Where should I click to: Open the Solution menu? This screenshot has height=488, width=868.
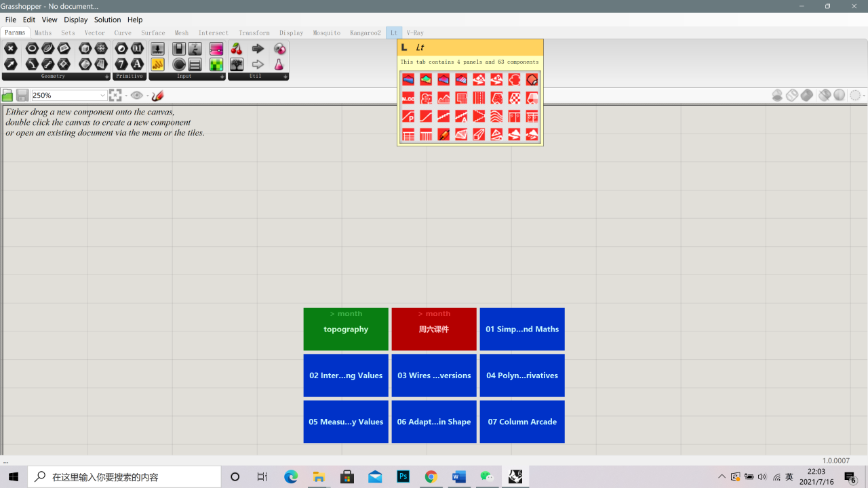(107, 20)
